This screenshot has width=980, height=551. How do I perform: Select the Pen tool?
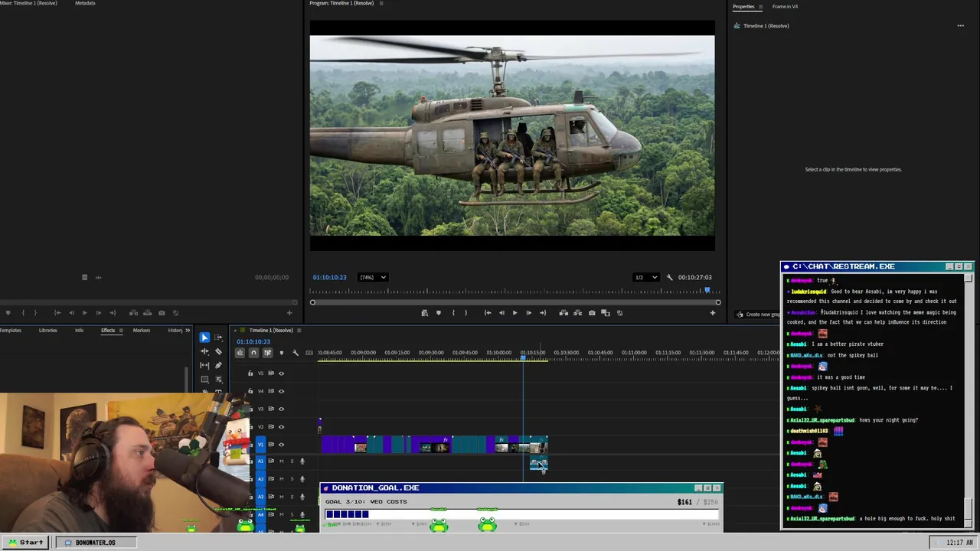pos(218,365)
